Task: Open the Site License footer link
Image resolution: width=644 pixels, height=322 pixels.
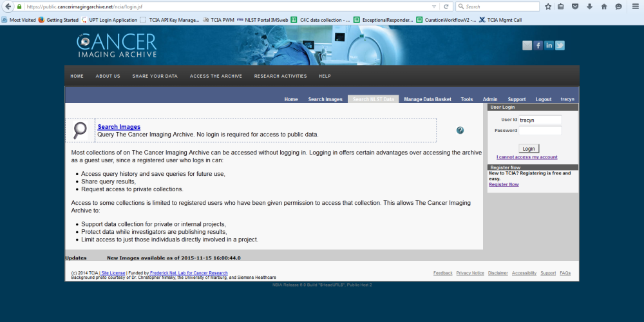Action: point(113,273)
